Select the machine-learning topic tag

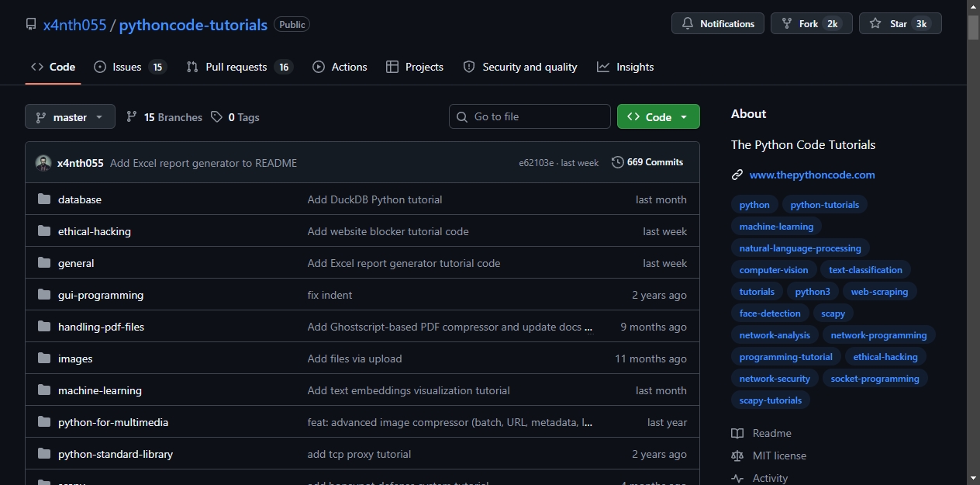tap(776, 227)
